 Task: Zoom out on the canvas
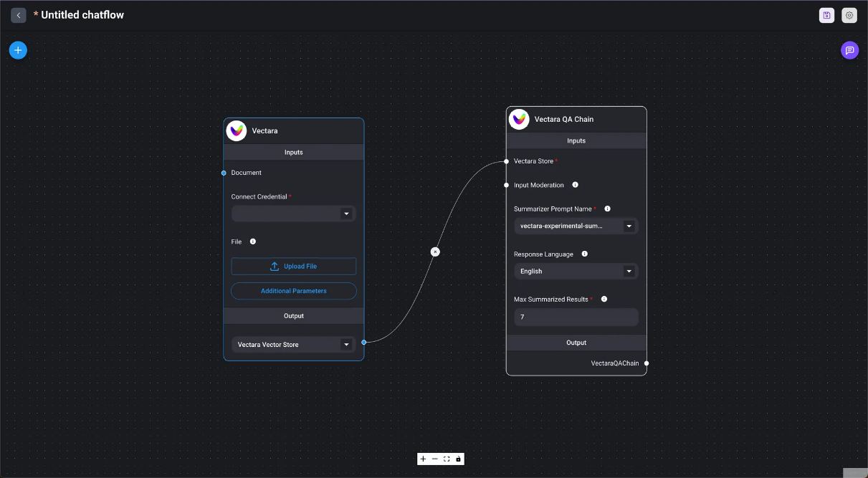(435, 459)
